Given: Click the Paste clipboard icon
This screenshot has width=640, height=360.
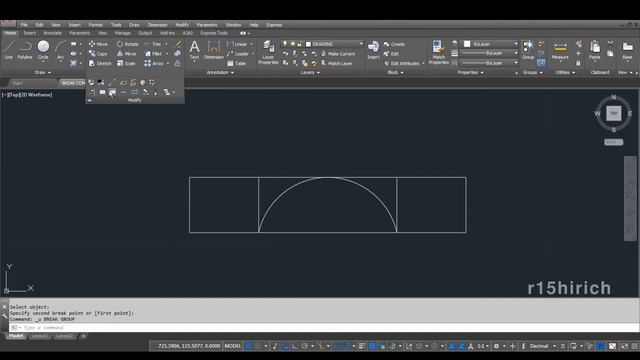Looking at the screenshot, I should tap(595, 50).
